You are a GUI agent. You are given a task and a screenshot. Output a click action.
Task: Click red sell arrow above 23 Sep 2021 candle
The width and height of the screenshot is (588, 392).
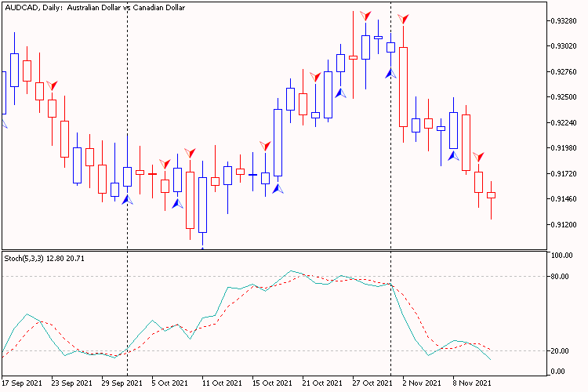click(52, 85)
